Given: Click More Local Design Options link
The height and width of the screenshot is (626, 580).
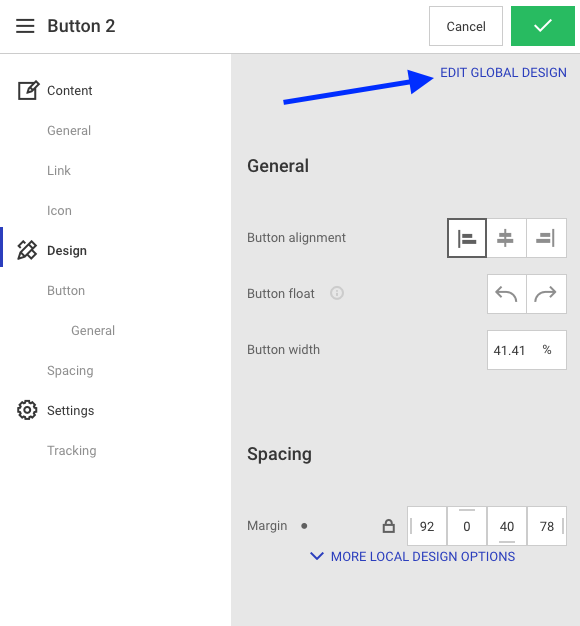Looking at the screenshot, I should pyautogui.click(x=423, y=557).
